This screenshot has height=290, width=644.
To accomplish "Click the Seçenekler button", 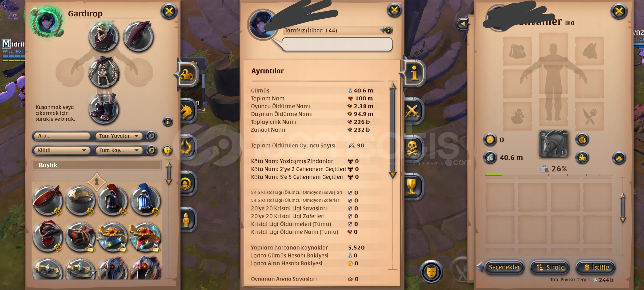I will (x=504, y=267).
